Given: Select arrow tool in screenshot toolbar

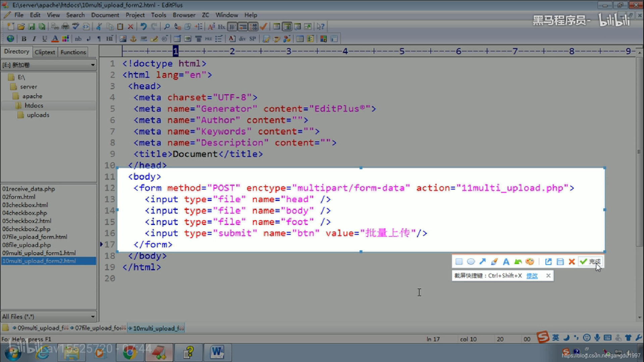Looking at the screenshot, I should click(482, 262).
